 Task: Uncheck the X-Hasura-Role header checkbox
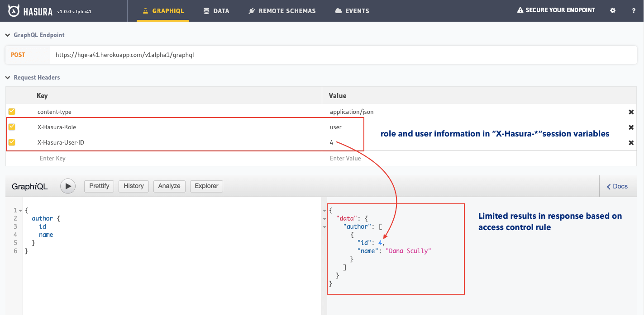12,127
